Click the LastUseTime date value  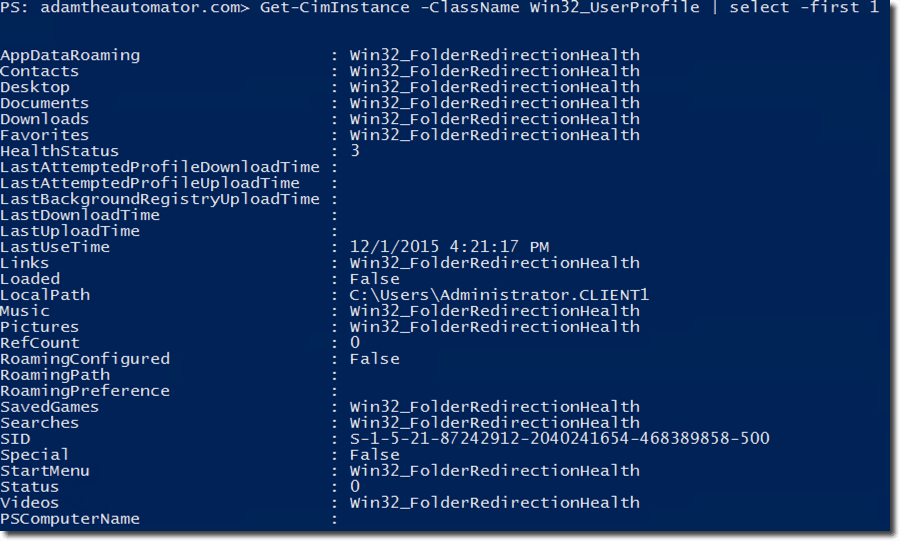coord(449,247)
